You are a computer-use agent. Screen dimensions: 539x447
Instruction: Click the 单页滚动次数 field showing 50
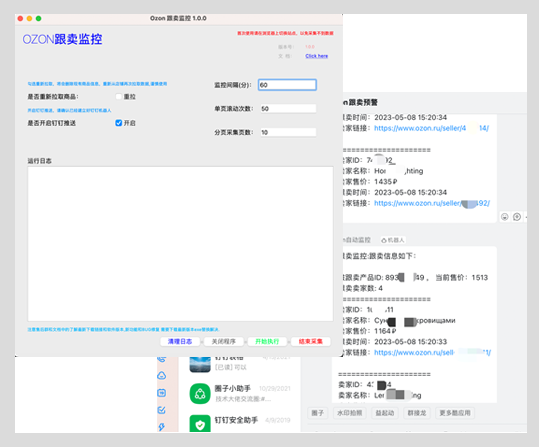(288, 109)
